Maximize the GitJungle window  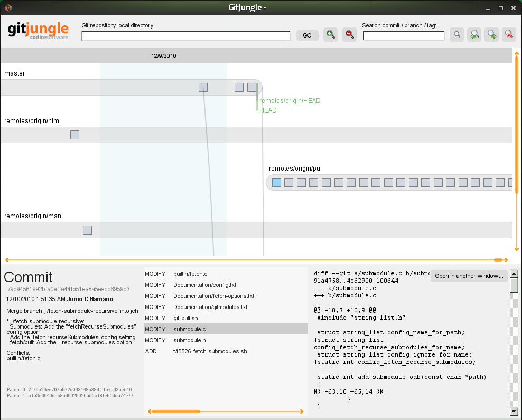click(x=501, y=7)
